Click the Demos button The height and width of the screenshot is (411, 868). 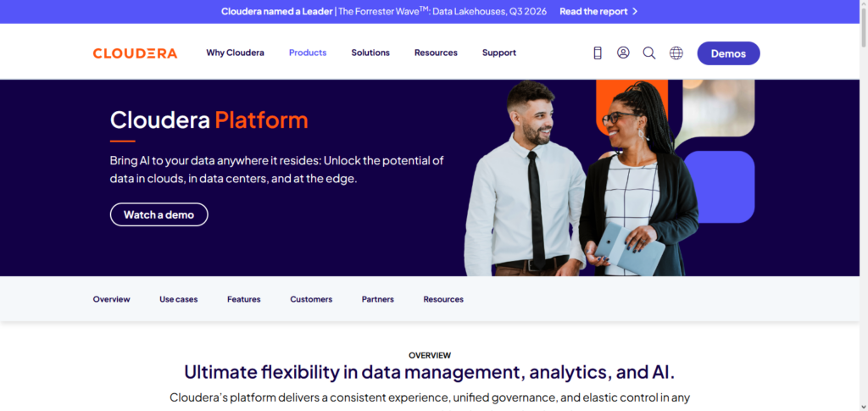728,53
